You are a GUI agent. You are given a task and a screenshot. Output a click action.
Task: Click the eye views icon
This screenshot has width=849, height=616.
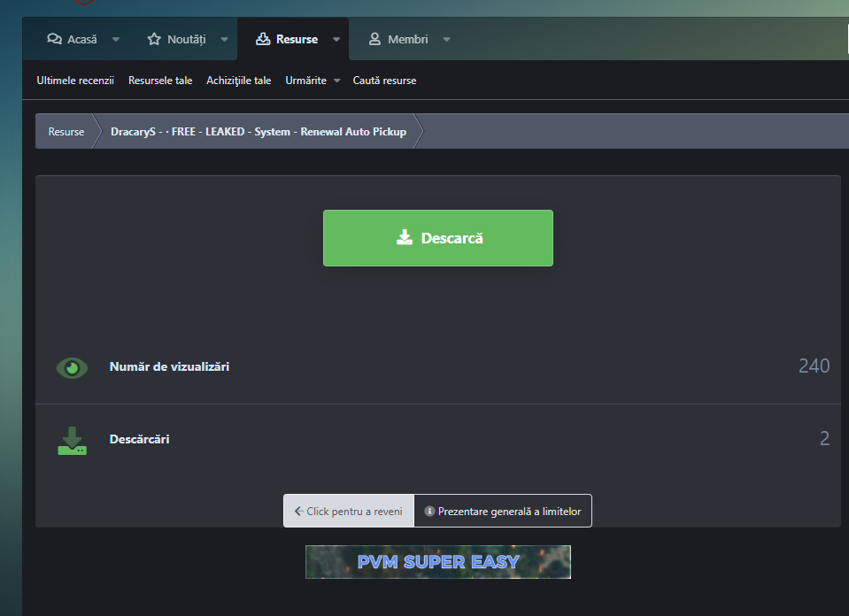(x=72, y=368)
